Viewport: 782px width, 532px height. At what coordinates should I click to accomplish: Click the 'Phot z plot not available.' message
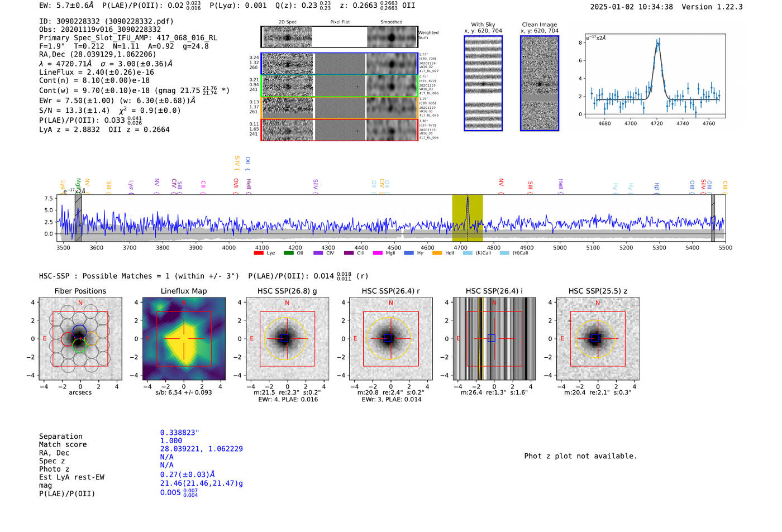click(x=580, y=456)
